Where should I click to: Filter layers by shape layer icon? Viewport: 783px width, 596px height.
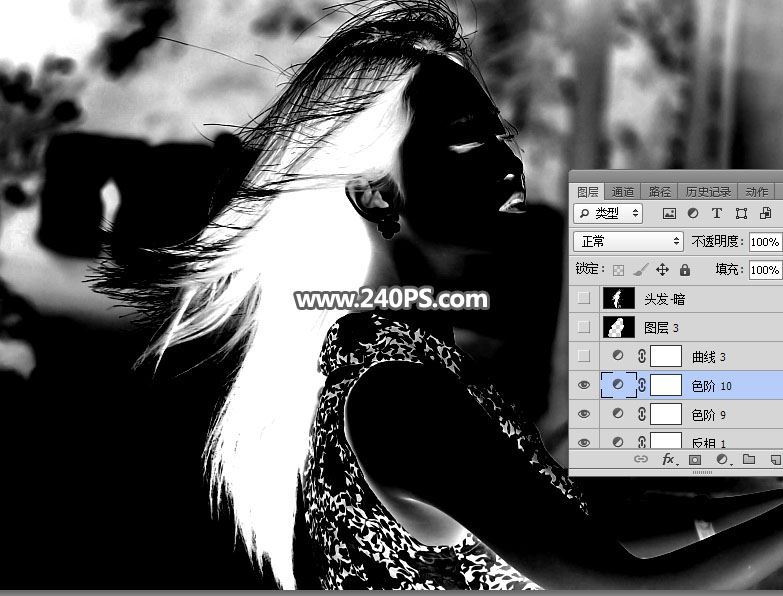click(x=741, y=214)
